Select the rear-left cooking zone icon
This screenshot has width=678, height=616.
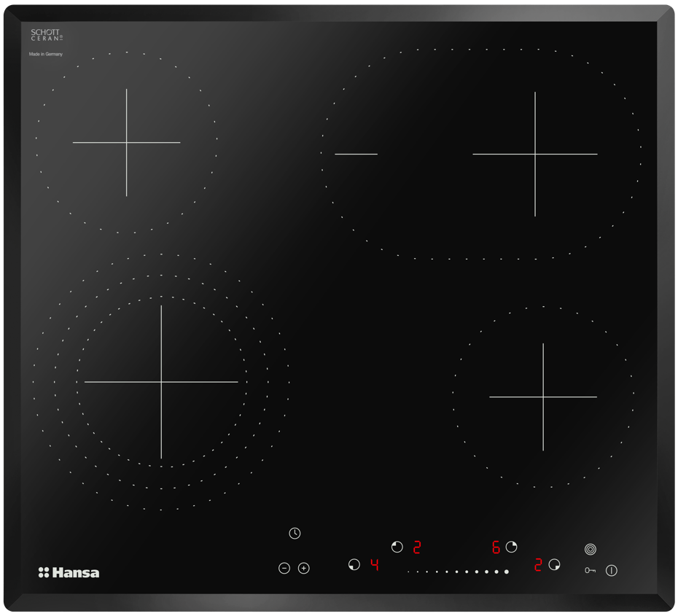tap(397, 547)
